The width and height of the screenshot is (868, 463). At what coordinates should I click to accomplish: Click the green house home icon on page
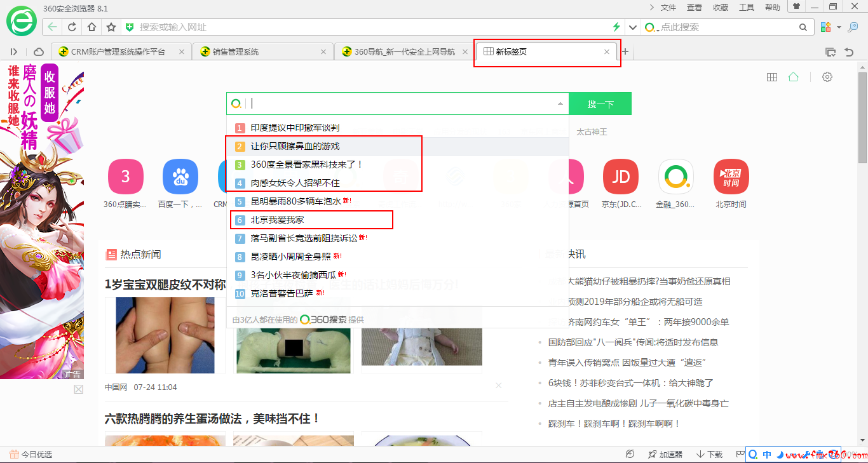pos(793,77)
